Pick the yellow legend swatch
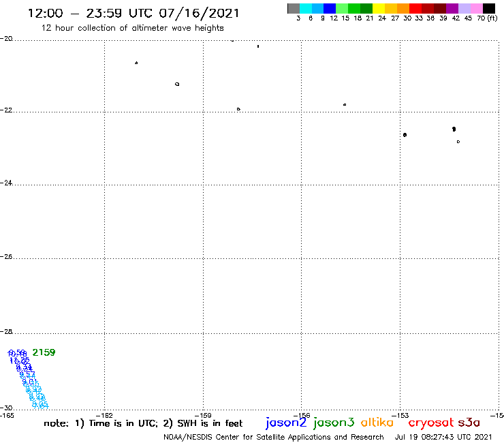Viewport: 504px width, 443px height. 379,8
